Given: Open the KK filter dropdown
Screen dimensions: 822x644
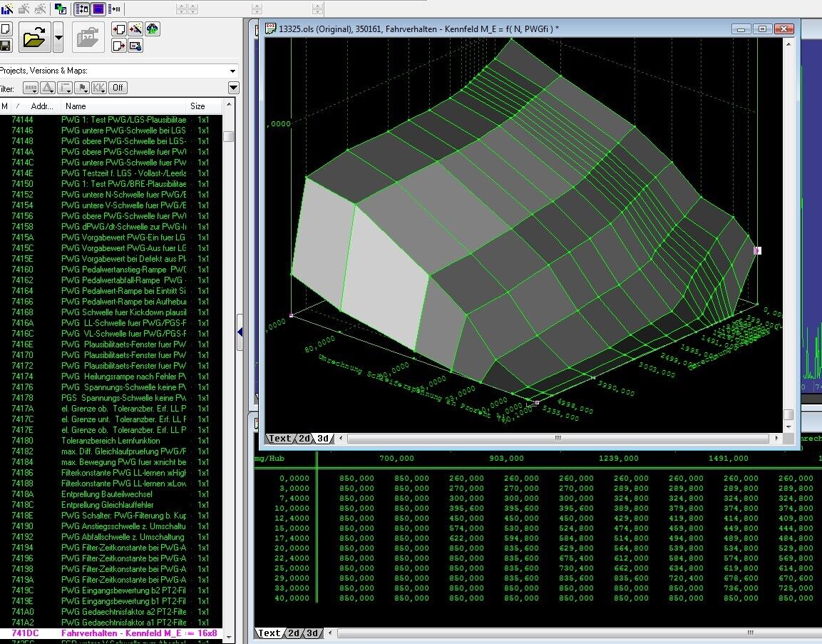Looking at the screenshot, I should point(99,88).
